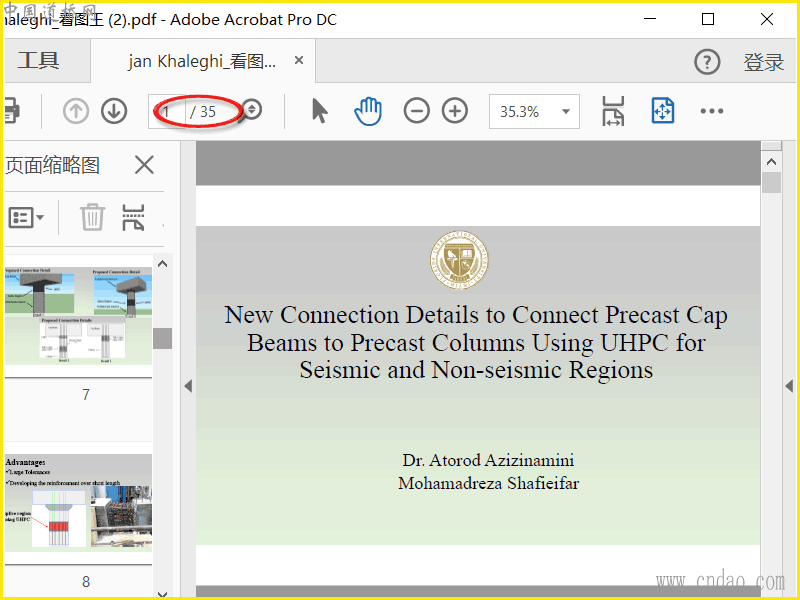The image size is (800, 600).
Task: Minimize the Acrobat window
Action: point(650,19)
